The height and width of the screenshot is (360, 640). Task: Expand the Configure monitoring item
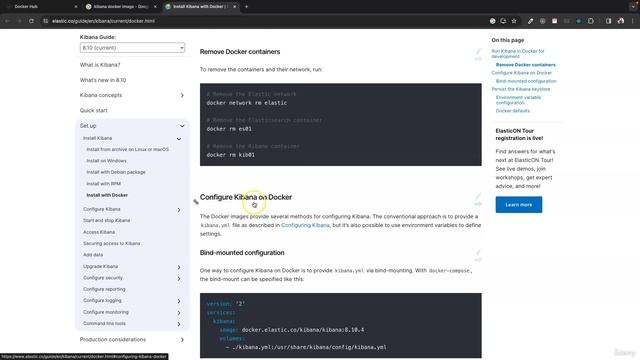(179, 313)
